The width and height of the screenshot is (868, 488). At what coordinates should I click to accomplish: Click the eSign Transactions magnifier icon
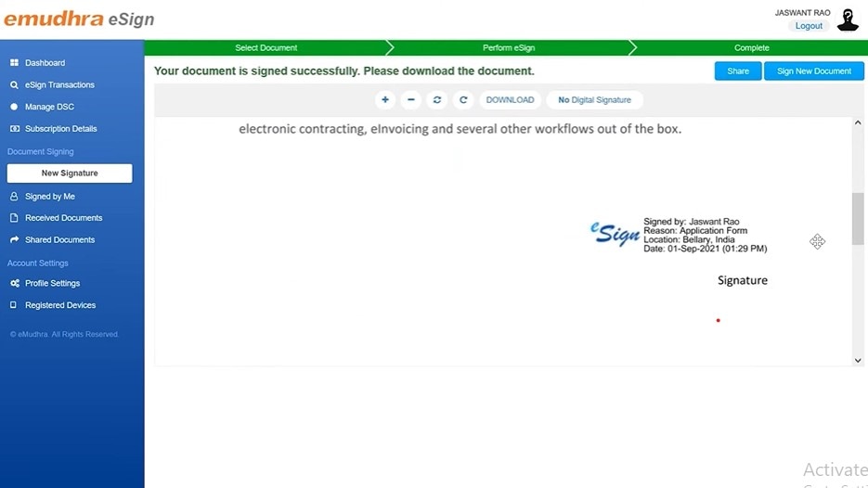coord(15,84)
